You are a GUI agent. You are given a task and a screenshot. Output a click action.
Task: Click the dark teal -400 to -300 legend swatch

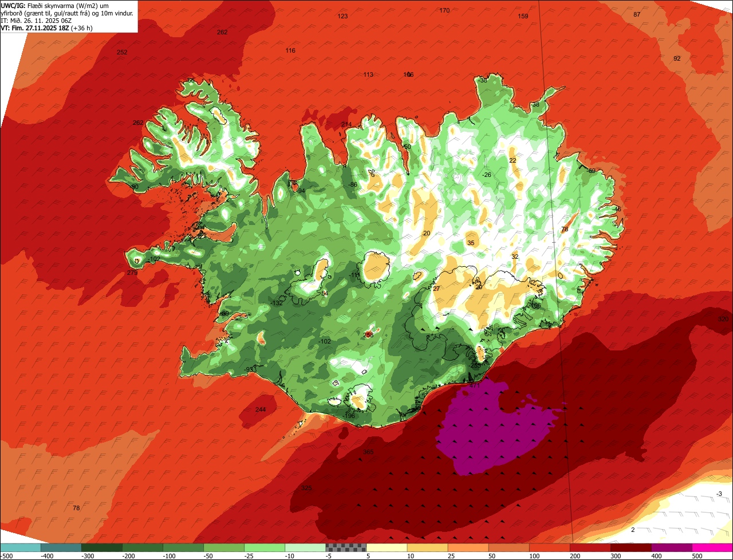click(x=61, y=547)
